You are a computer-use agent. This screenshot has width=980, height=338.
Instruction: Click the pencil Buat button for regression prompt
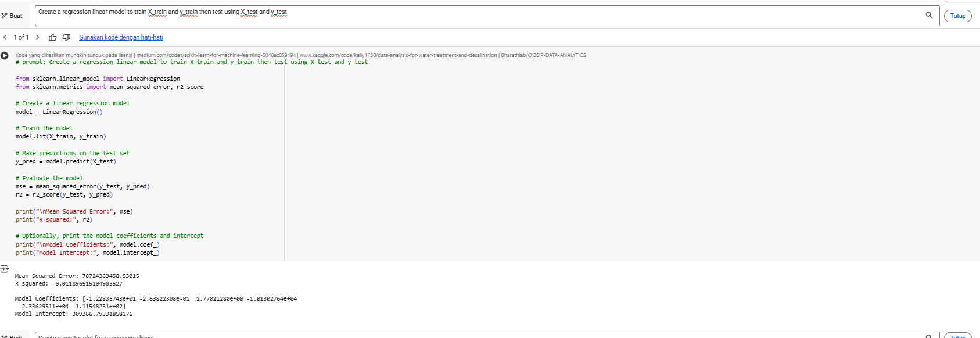point(12,16)
